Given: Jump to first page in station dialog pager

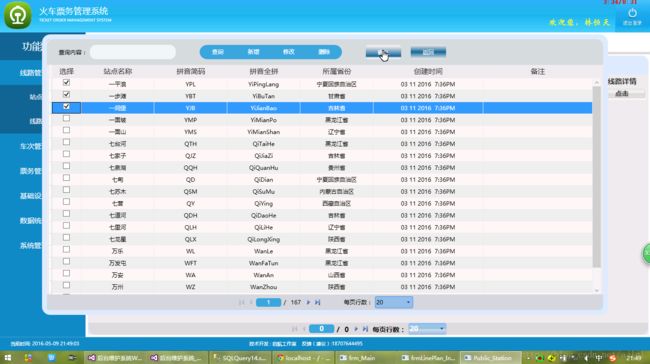Looking at the screenshot, I should point(241,302).
